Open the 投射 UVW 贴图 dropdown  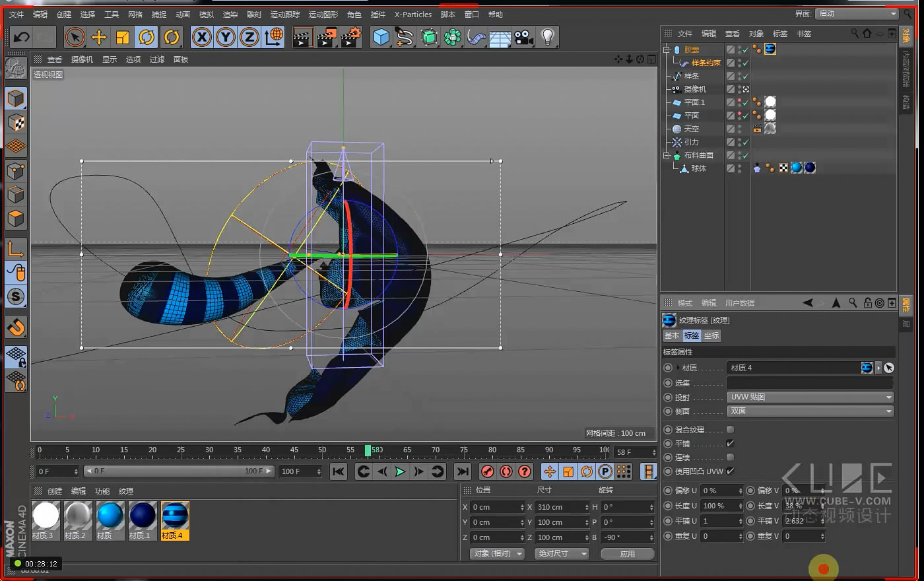[x=810, y=397]
